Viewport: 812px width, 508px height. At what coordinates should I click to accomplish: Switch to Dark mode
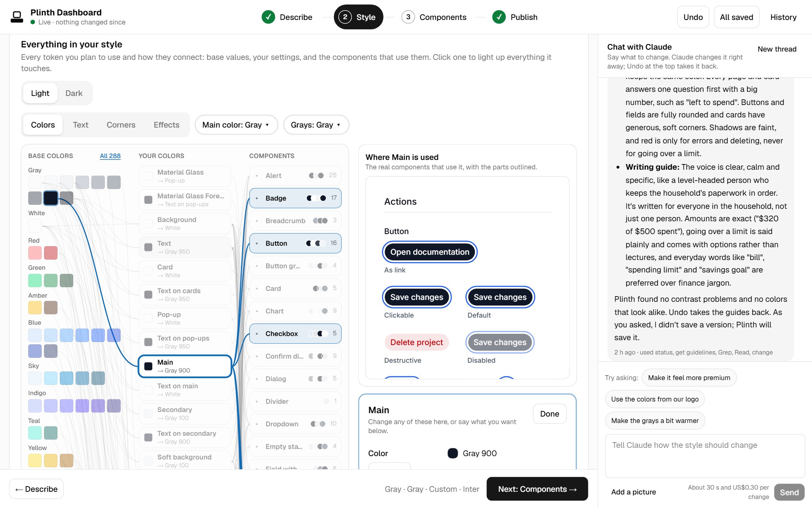pyautogui.click(x=74, y=93)
